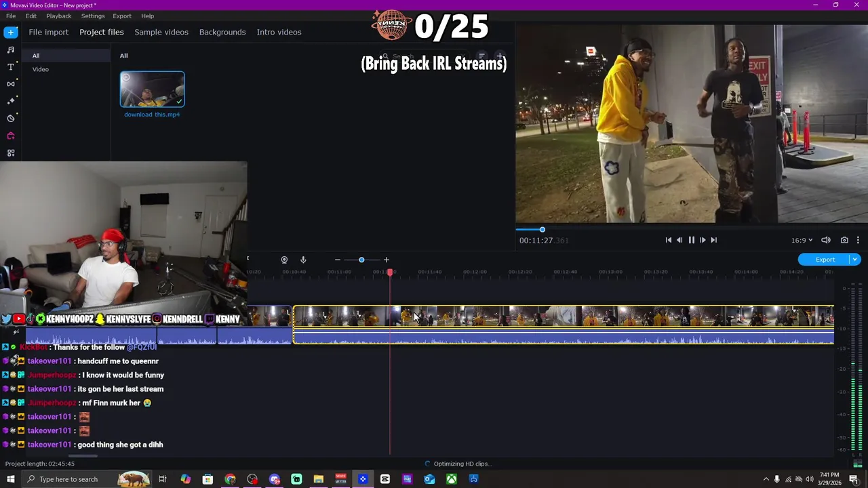Pause the preview playback
Viewport: 868px width, 488px height.
pyautogui.click(x=691, y=240)
